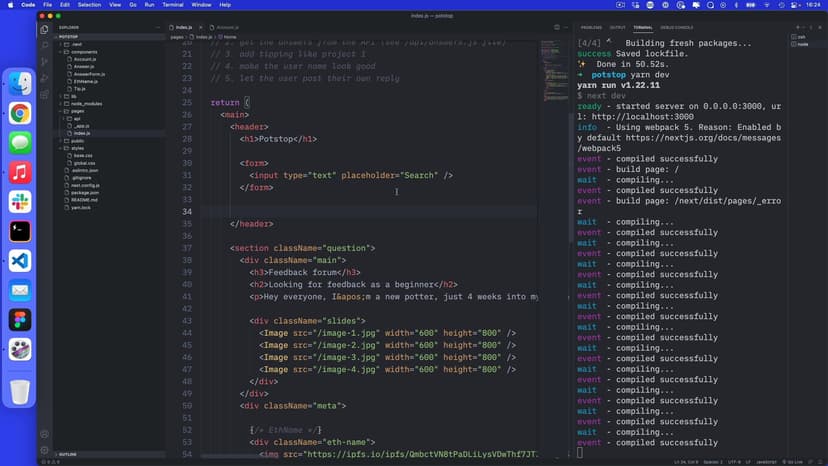Open the Manage gear icon
This screenshot has height=466, width=828.
[44, 450]
